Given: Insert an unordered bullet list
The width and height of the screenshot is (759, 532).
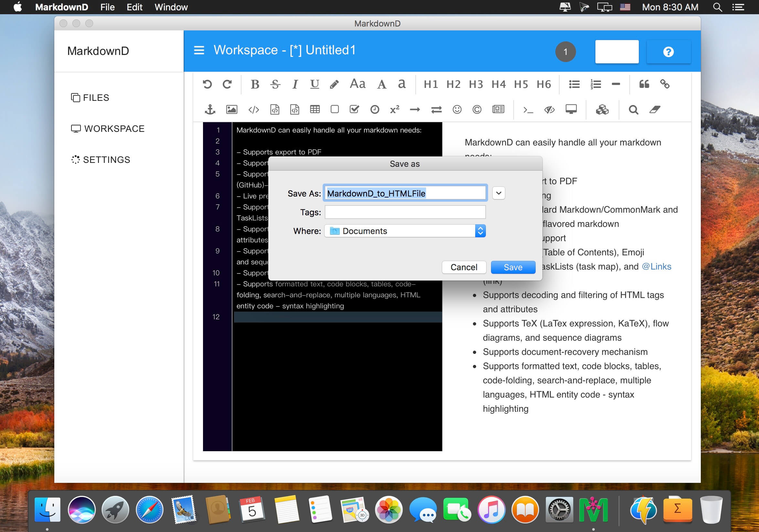Looking at the screenshot, I should click(574, 84).
